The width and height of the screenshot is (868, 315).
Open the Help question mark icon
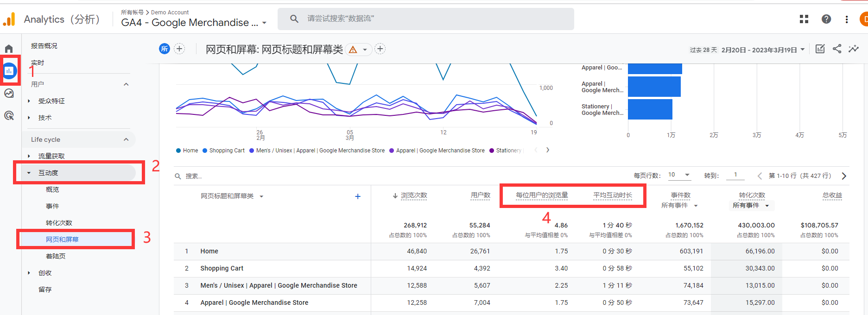pos(826,19)
